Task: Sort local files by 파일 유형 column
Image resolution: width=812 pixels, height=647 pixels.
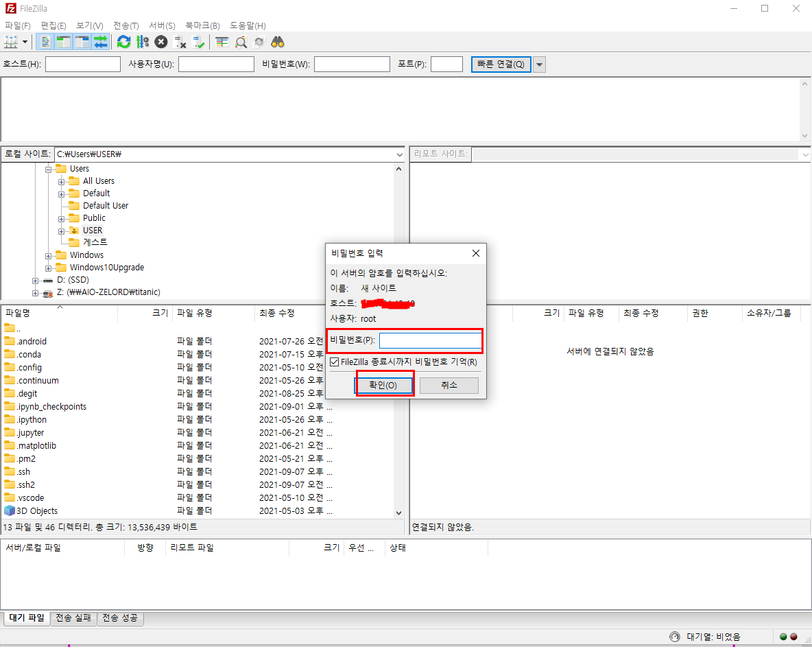Action: [213, 313]
